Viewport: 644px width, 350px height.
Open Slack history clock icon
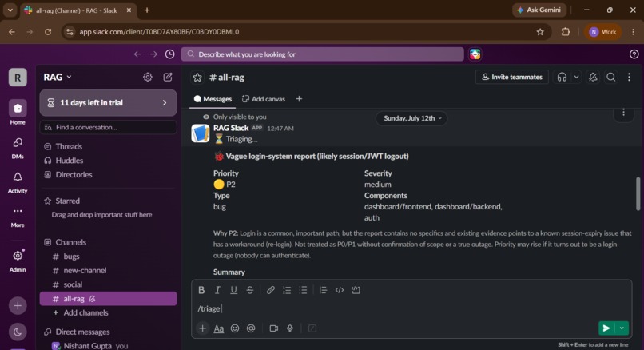click(x=169, y=54)
